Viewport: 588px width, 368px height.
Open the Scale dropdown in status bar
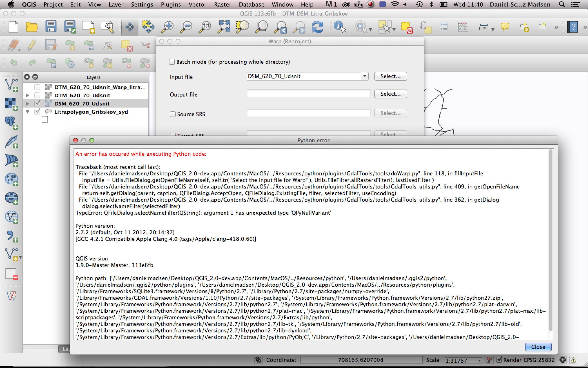(479, 360)
